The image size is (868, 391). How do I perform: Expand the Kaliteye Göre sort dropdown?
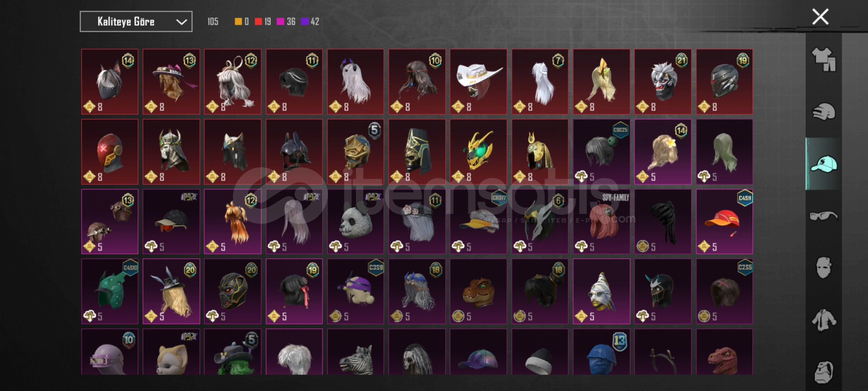pyautogui.click(x=136, y=22)
